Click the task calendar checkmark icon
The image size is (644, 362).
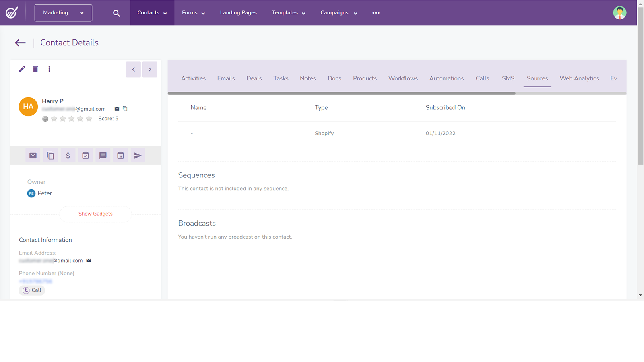85,156
